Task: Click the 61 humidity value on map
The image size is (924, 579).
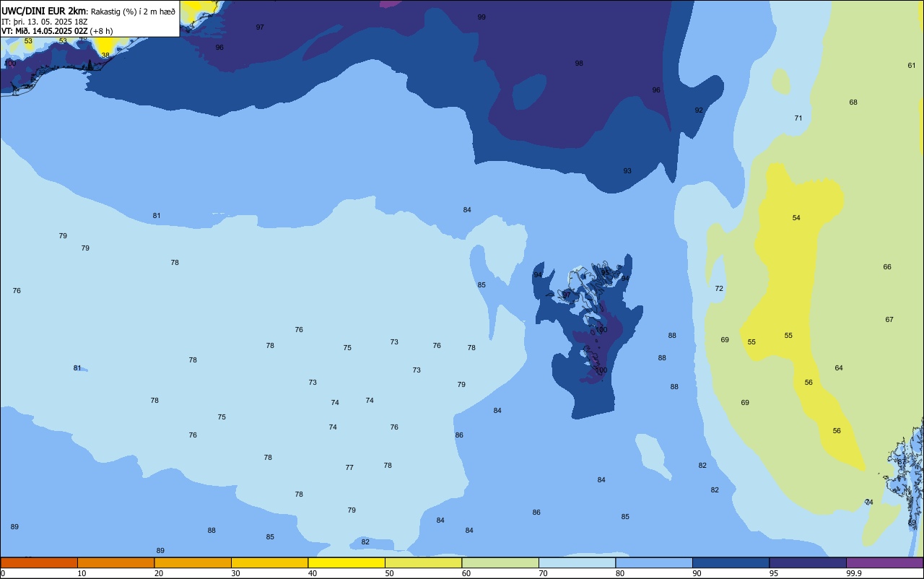Action: point(912,66)
